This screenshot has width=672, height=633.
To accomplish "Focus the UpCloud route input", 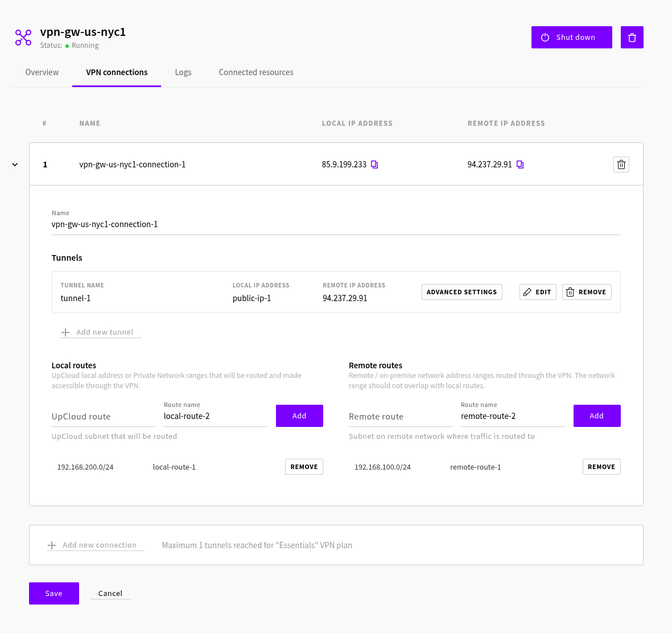I will pos(104,417).
